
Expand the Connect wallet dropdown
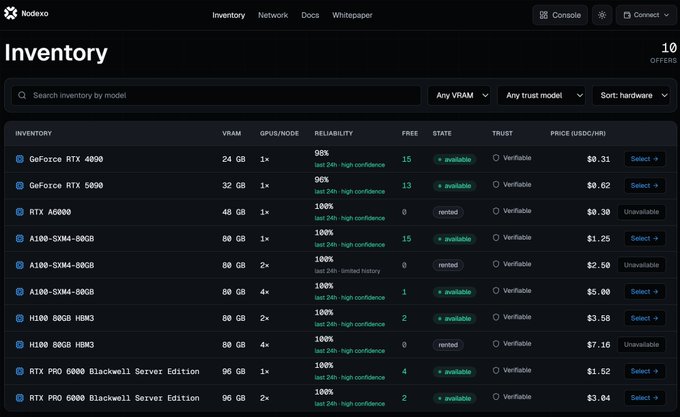646,15
